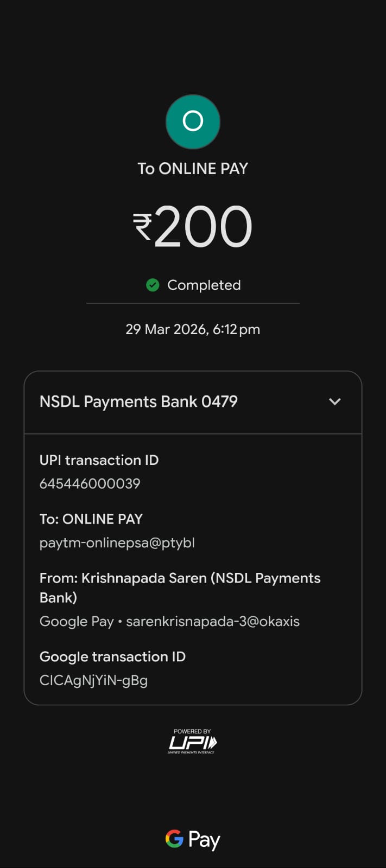
Task: Tap the rupee symbol beside the amount
Action: point(142,226)
